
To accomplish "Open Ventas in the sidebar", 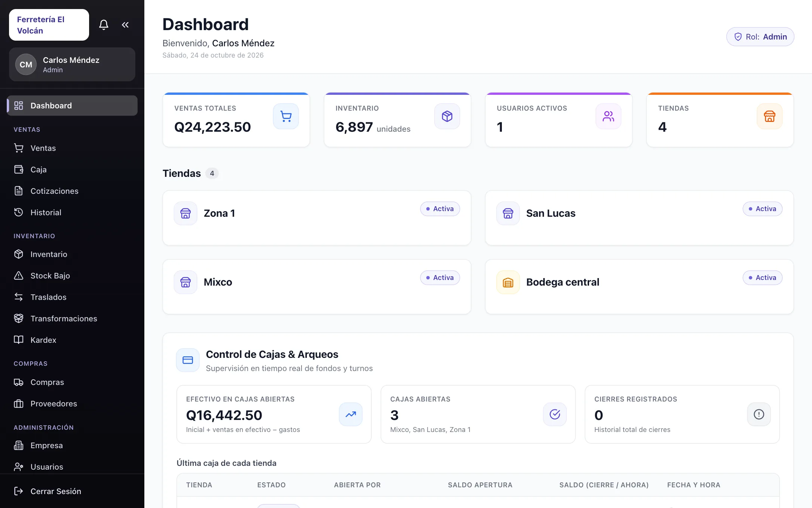I will tap(72, 148).
